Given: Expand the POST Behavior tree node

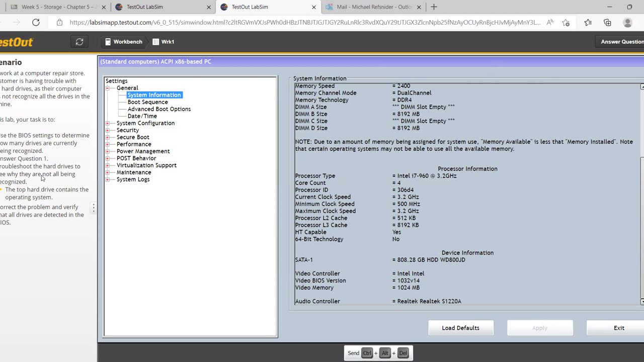Looking at the screenshot, I should click(107, 158).
